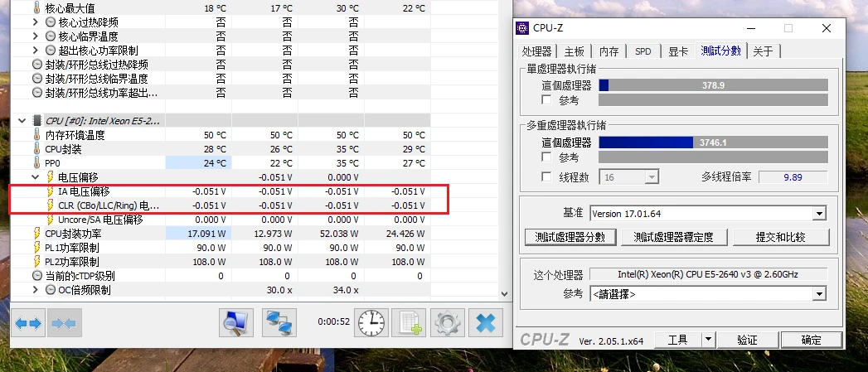
Task: Click the lightning icon beside 电压偏移 group
Action: click(x=51, y=177)
